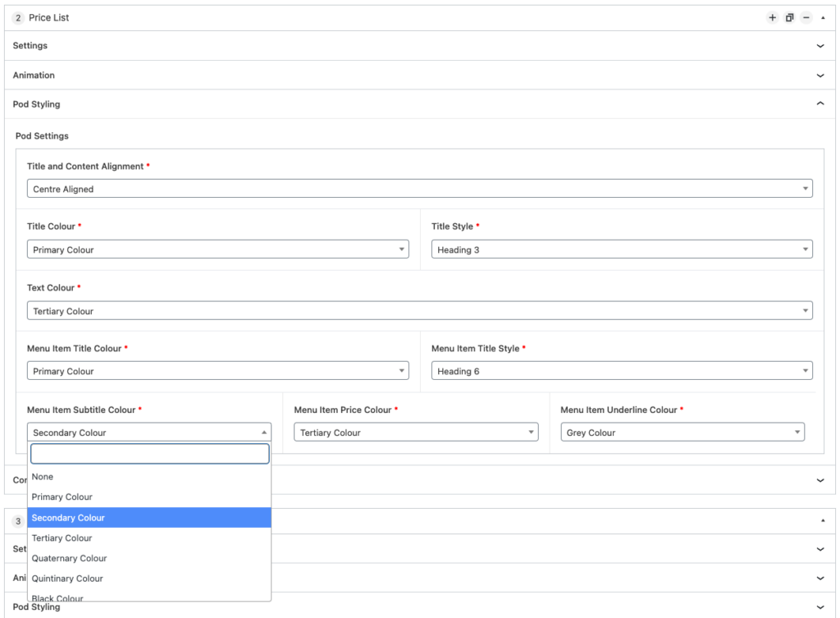Open the Menu Item Price Colour dropdown
840x618 pixels.
pos(416,433)
